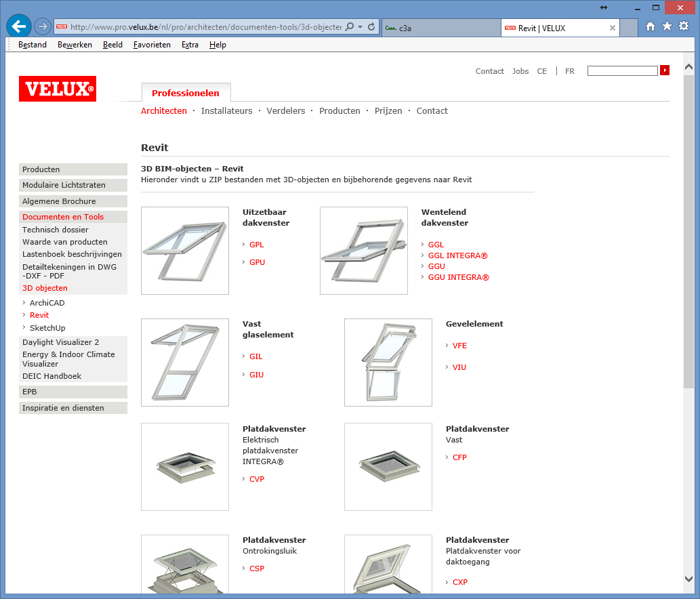Download the CVP Revit object
Screen dimensions: 700x599
pyautogui.click(x=257, y=479)
